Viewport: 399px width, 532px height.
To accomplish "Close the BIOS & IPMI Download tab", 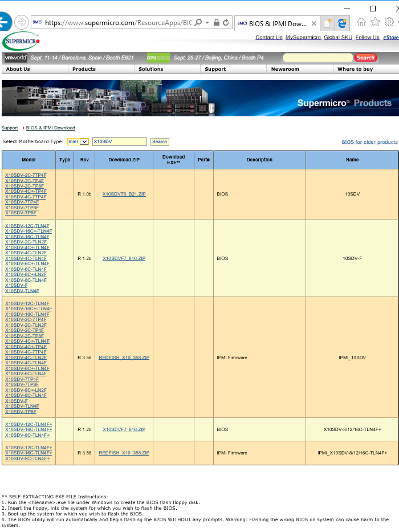I will [314, 23].
